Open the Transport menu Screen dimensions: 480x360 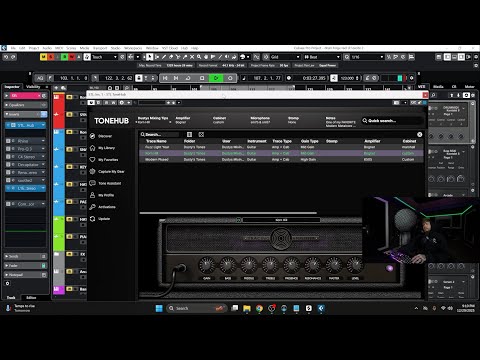[x=100, y=48]
